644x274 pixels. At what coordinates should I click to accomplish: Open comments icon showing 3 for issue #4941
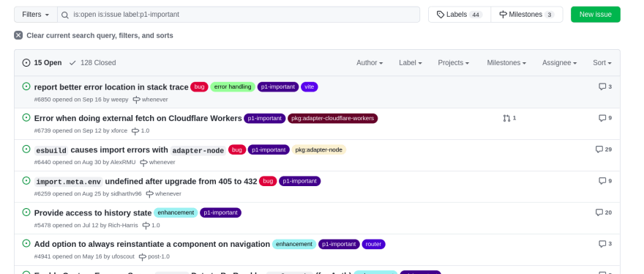point(605,243)
